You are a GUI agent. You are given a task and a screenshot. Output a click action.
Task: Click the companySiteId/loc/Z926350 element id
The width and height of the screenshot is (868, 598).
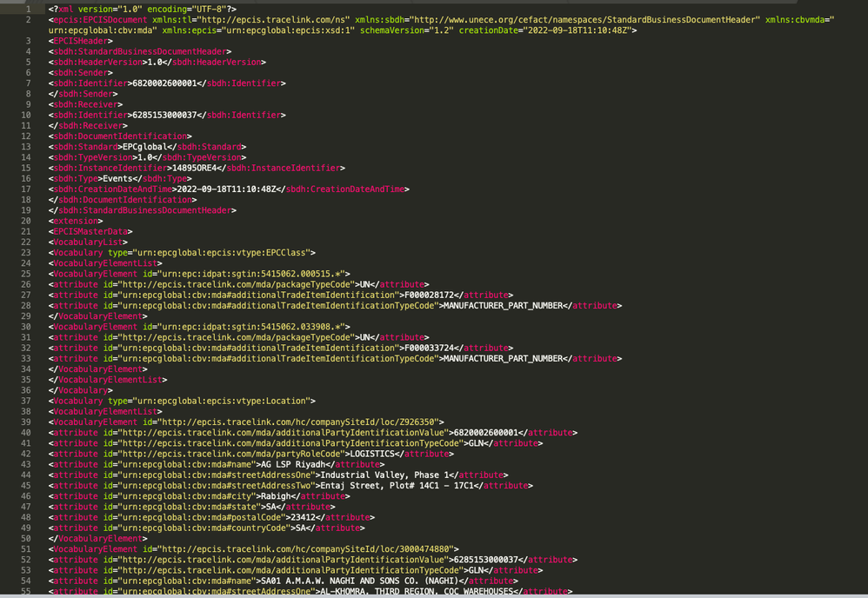click(x=299, y=422)
